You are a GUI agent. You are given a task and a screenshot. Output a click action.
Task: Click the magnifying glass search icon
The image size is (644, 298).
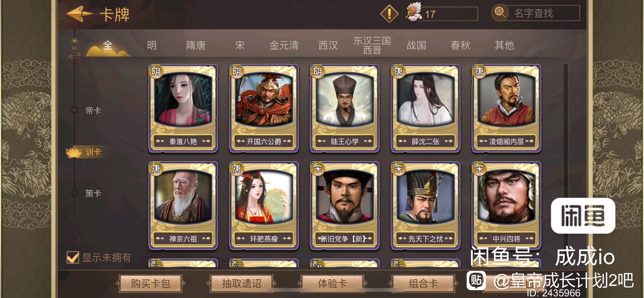pyautogui.click(x=500, y=13)
